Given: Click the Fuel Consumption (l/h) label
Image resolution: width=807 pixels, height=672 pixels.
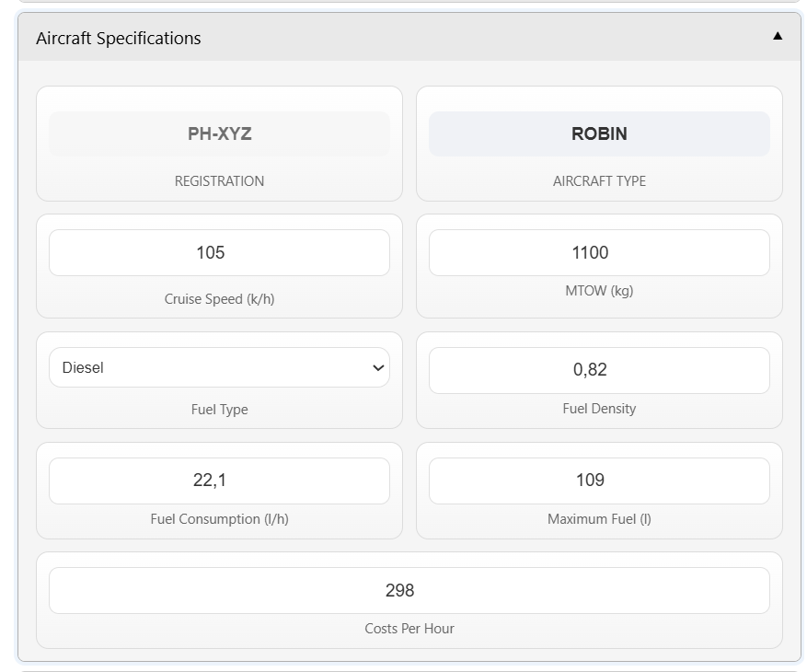Looking at the screenshot, I should [219, 519].
